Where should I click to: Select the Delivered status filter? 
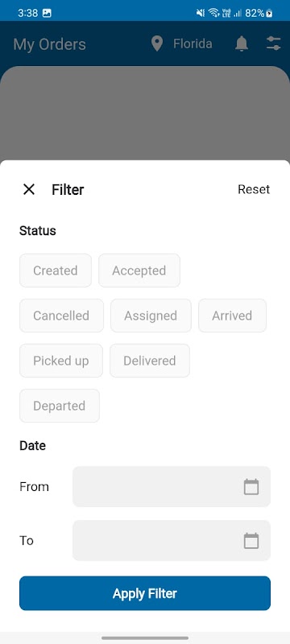pos(150,361)
